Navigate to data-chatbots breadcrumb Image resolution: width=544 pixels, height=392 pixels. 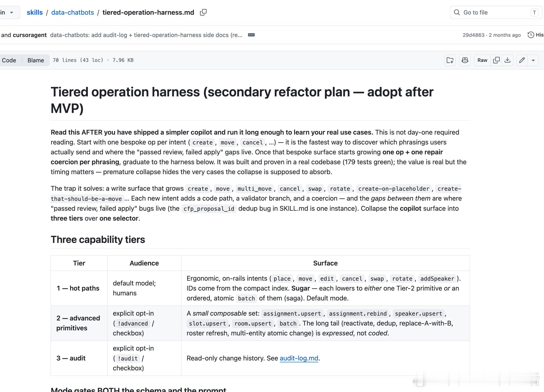[72, 12]
